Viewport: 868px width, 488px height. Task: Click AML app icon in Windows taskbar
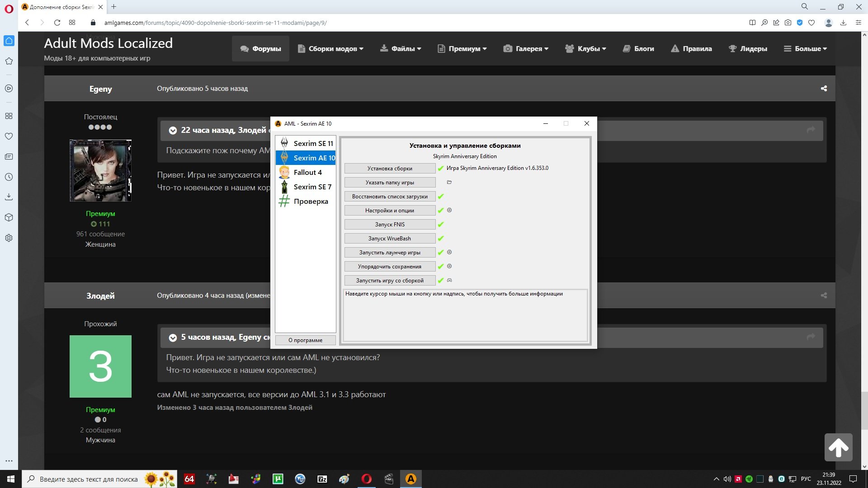tap(410, 479)
